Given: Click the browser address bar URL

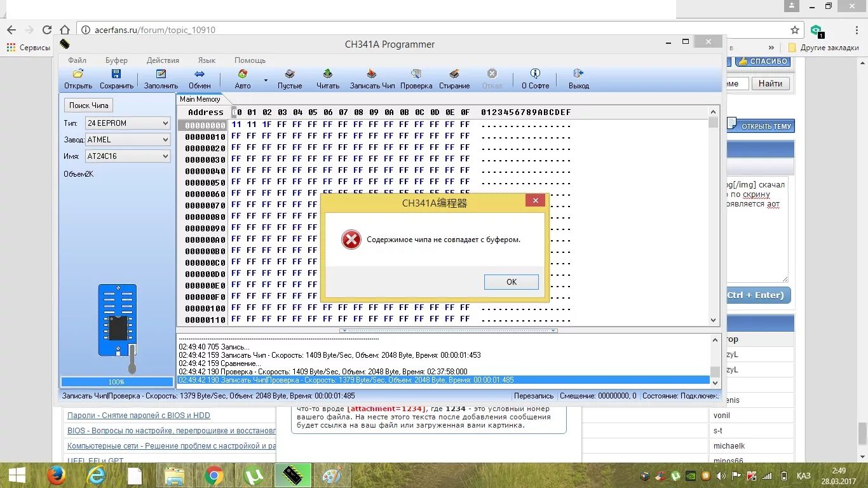Looking at the screenshot, I should coord(155,30).
